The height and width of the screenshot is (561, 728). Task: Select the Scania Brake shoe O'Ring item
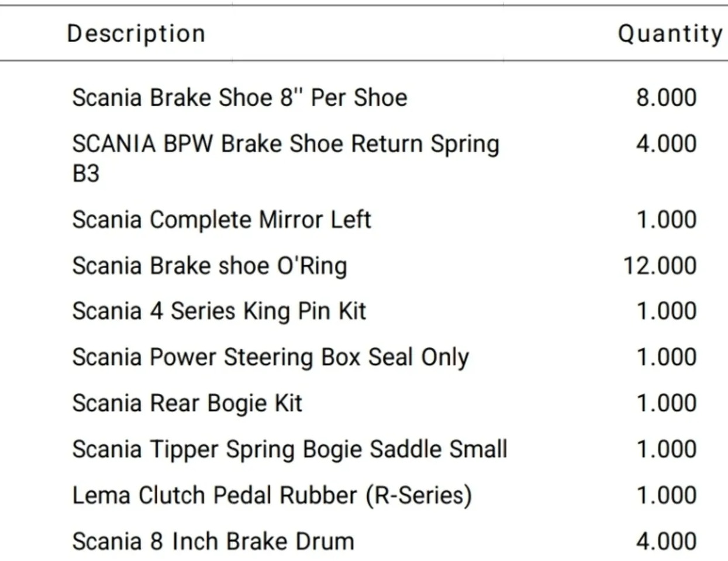[x=209, y=266]
